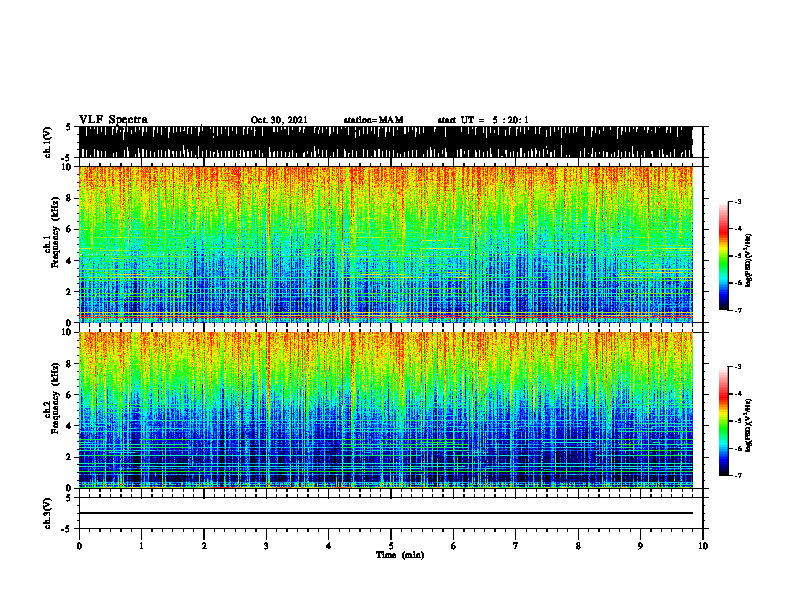Click the "ch.3(V)" axis label
The image size is (792, 612).
[x=48, y=513]
